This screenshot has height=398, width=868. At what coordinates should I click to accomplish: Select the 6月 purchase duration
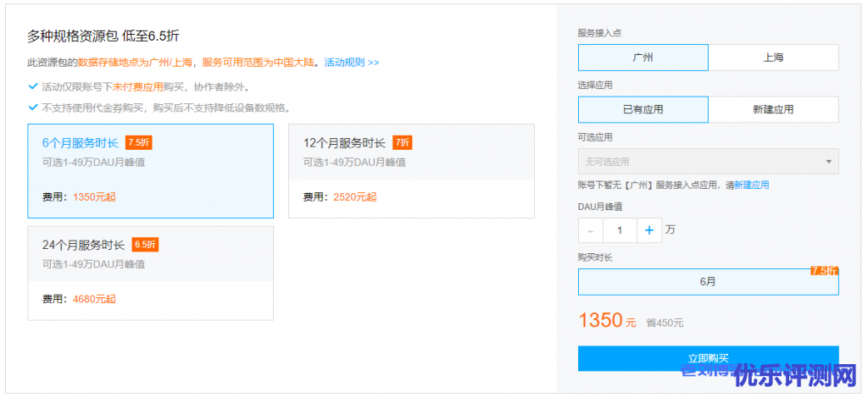click(708, 282)
